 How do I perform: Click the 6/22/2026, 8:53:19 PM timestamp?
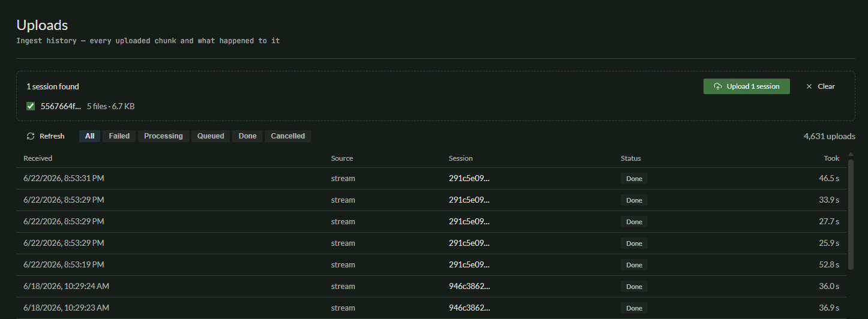coord(64,264)
